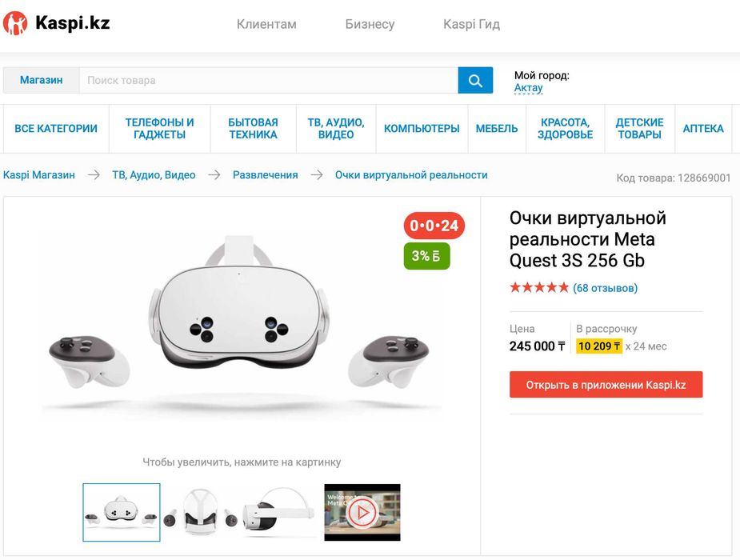Image resolution: width=740 pixels, height=560 pixels.
Task: Change city by clicking Актау
Action: click(528, 88)
